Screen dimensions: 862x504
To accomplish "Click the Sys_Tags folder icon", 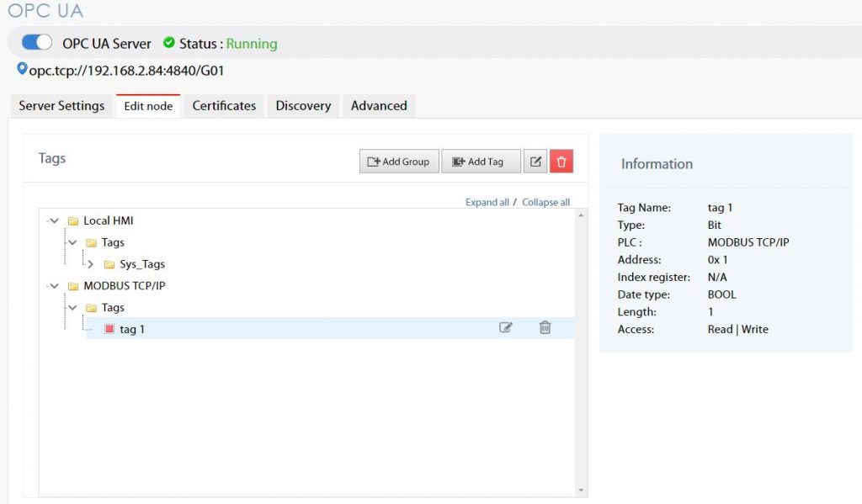I will [x=109, y=264].
